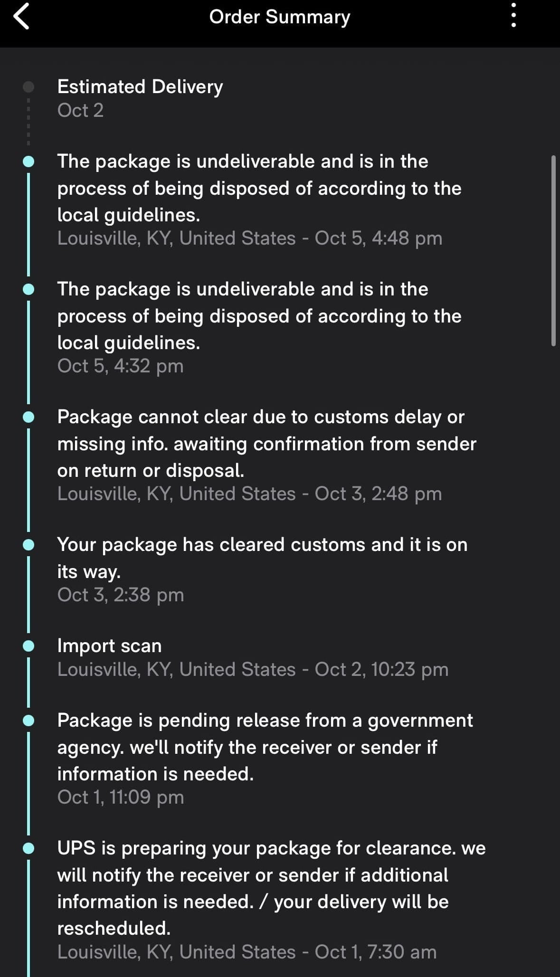
Task: Tap the back arrow icon
Action: 21,17
